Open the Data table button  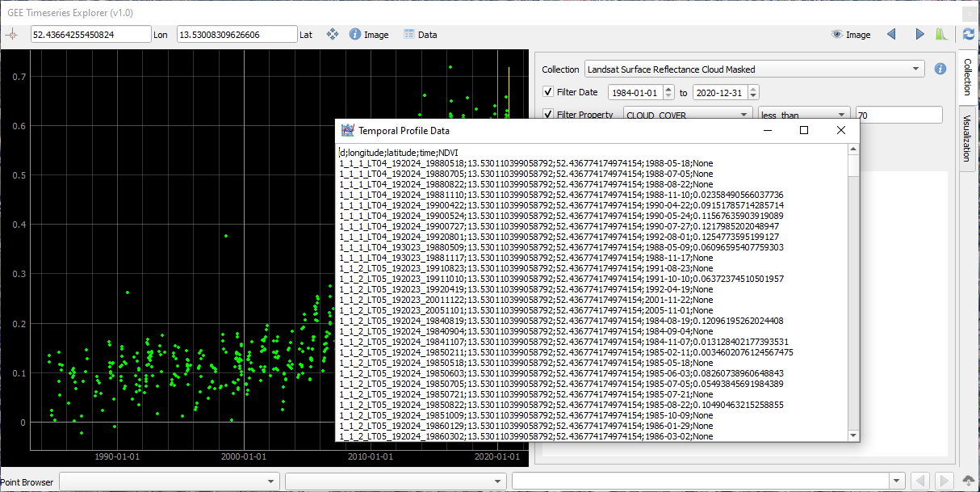tap(420, 35)
